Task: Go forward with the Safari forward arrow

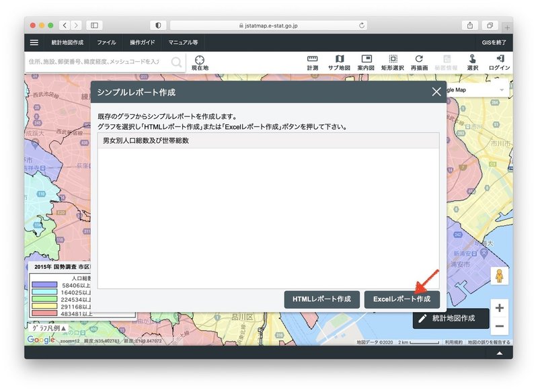Action: pyautogui.click(x=76, y=26)
